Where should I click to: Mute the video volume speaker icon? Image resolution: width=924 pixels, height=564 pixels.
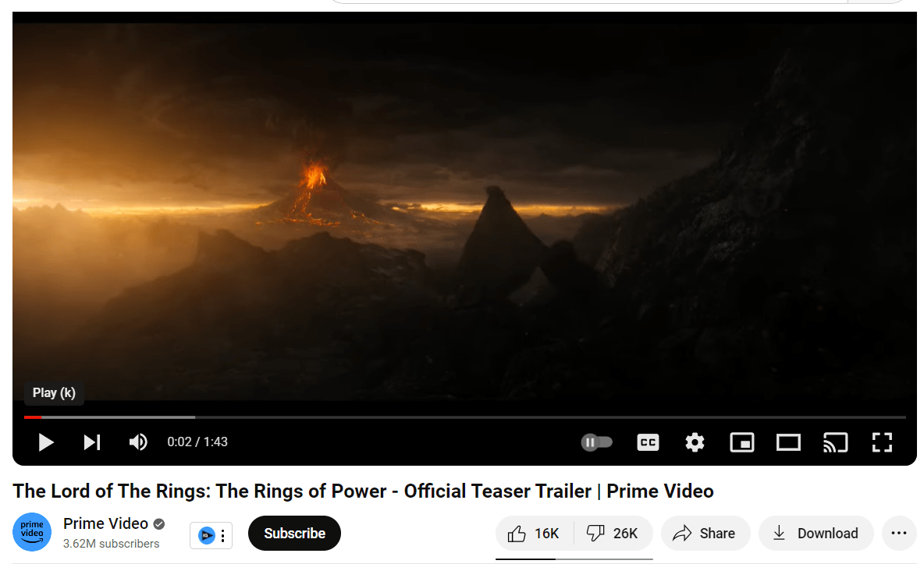(x=138, y=442)
